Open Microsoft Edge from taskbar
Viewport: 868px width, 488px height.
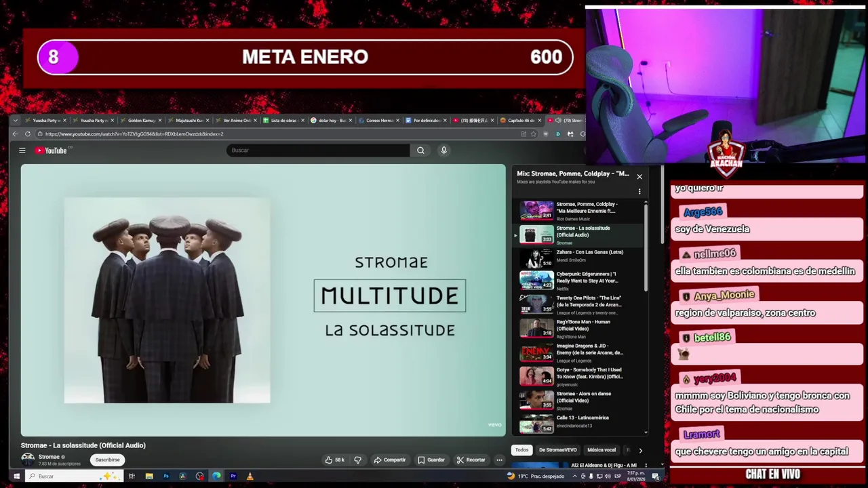tap(216, 476)
